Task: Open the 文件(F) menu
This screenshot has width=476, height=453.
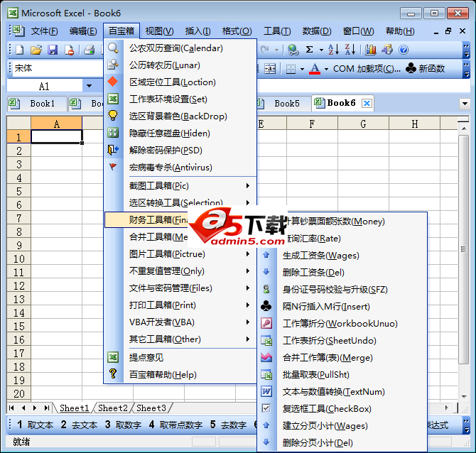Action: (x=44, y=31)
